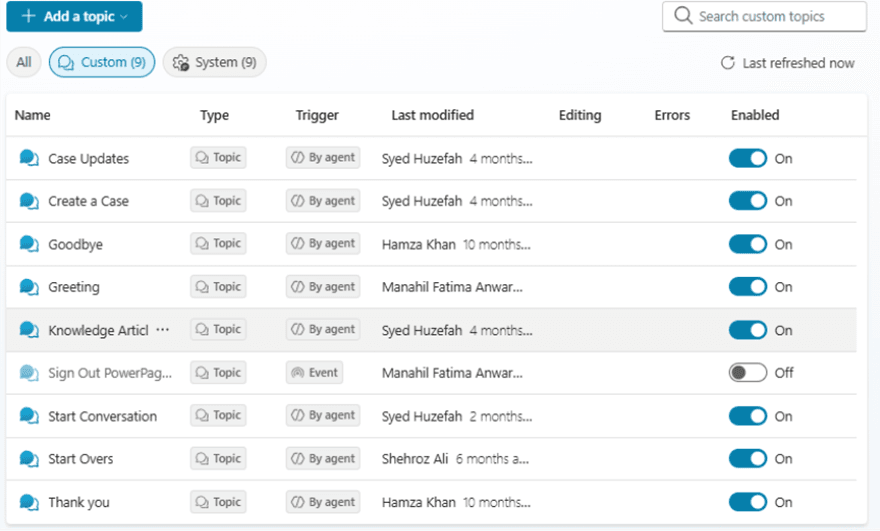Click the refresh icon beside Last refreshed
880x531 pixels.
tap(728, 63)
